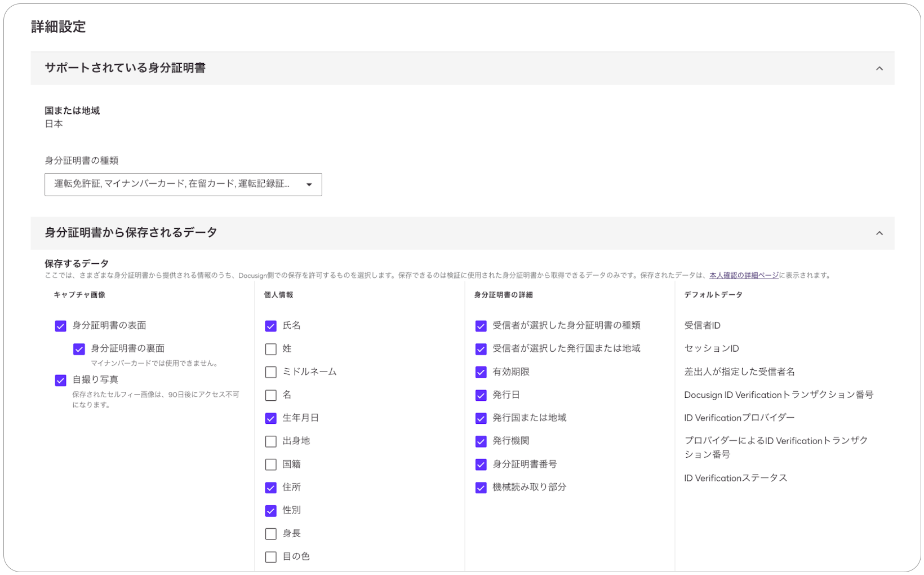The width and height of the screenshot is (924, 575).
Task: Collapse the サポートされている身分証明書 section chevron
Action: click(879, 68)
